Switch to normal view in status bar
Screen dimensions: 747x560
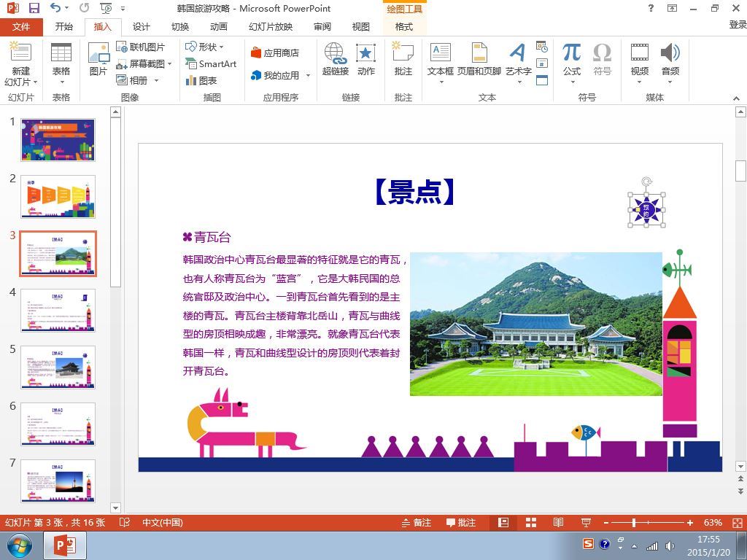(x=503, y=522)
